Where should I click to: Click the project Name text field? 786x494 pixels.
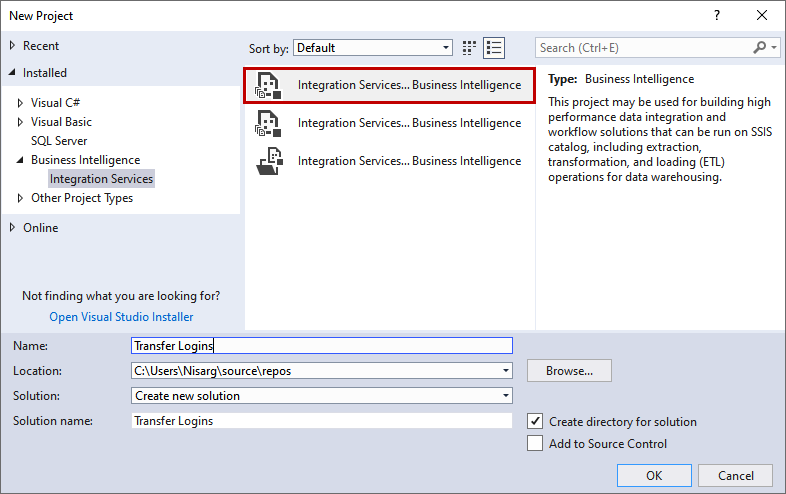pos(321,346)
